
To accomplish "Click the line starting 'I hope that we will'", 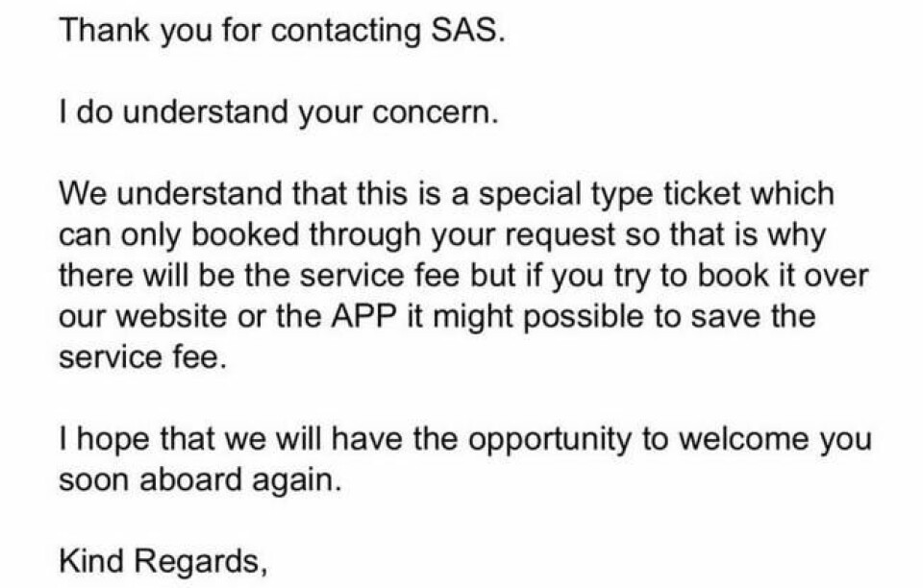I will coord(465,439).
